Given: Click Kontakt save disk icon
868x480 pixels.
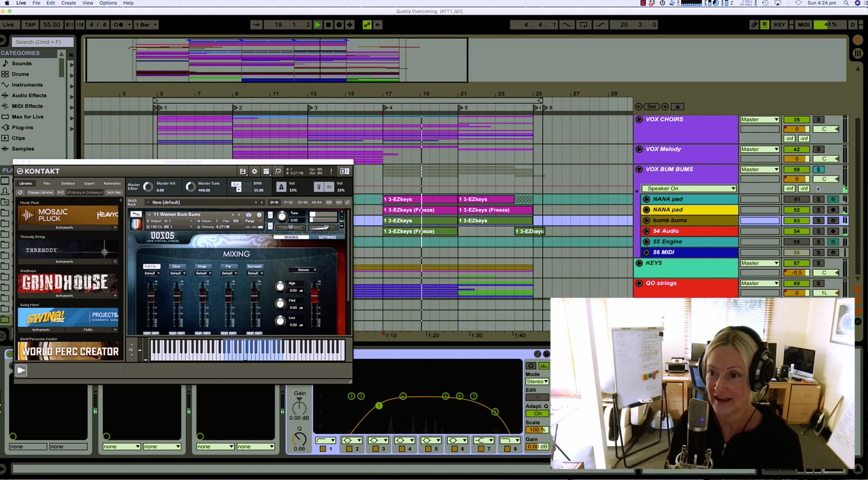Looking at the screenshot, I should pos(243,171).
